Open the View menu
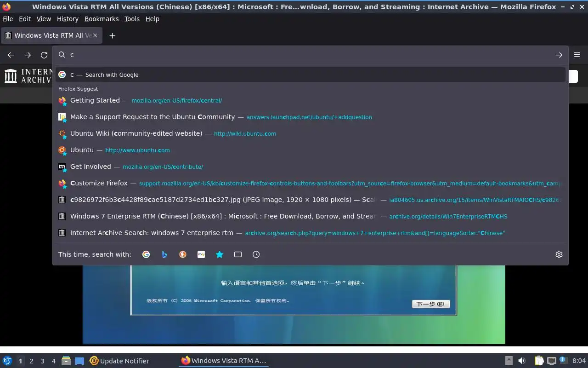 click(x=44, y=19)
